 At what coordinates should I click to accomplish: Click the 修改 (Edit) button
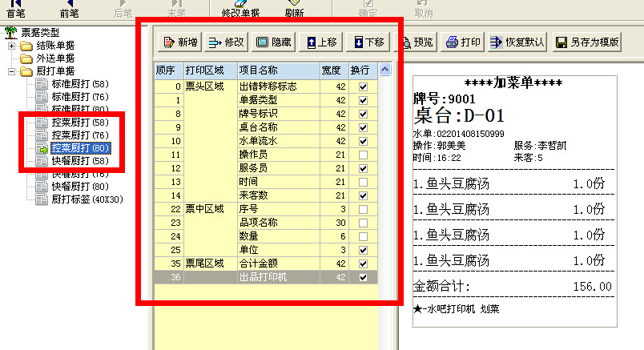click(227, 42)
